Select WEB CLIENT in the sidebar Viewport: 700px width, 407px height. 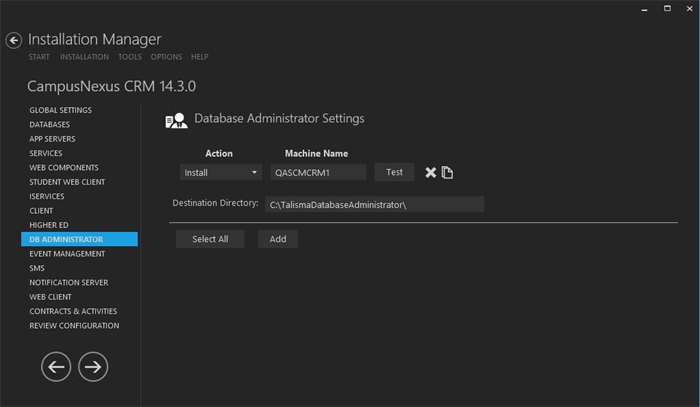click(50, 297)
